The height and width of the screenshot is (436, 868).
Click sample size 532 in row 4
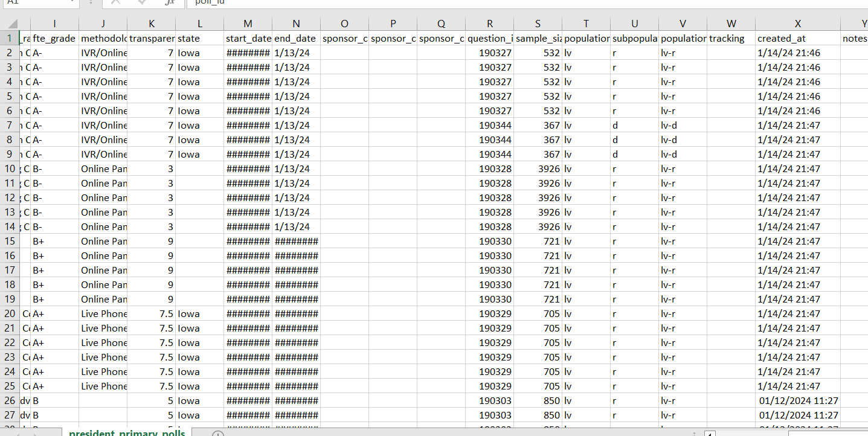click(538, 82)
